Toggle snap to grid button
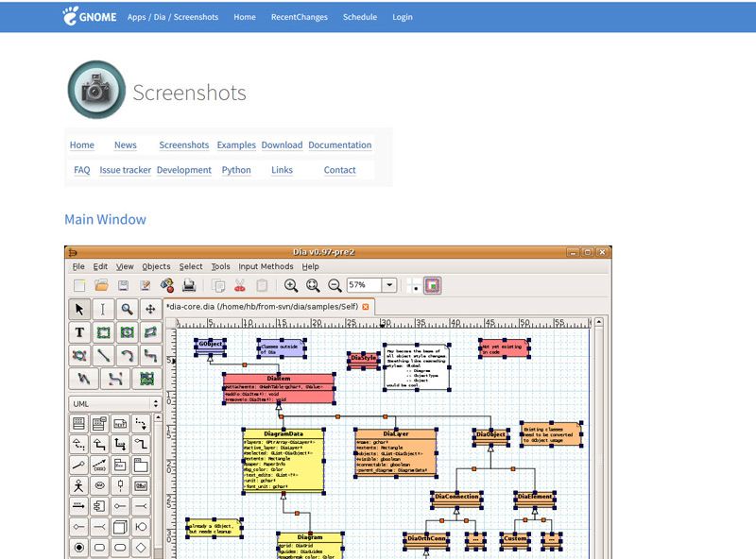This screenshot has width=756, height=559. [413, 286]
